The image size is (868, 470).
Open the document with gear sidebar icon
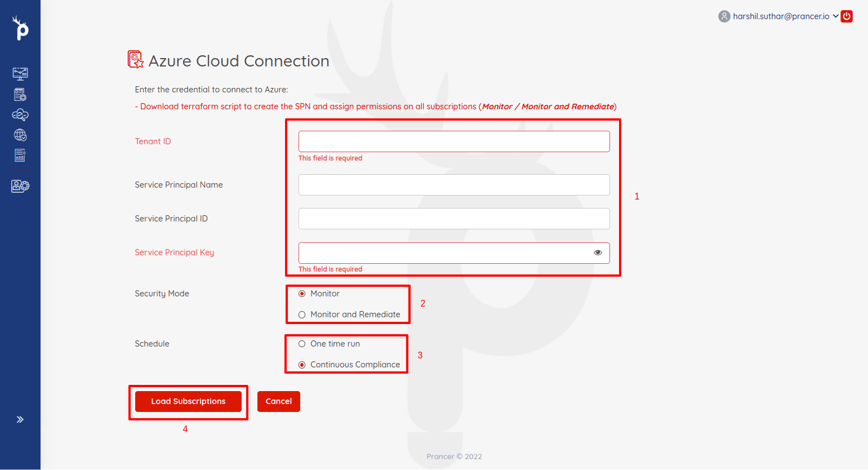pos(20,95)
